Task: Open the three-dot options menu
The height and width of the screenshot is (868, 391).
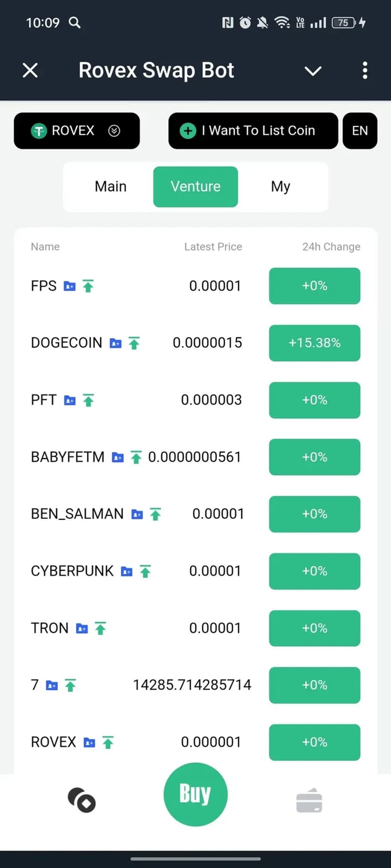Action: point(365,70)
